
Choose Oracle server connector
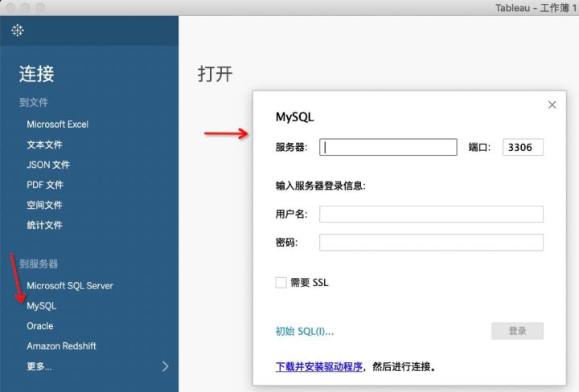[x=39, y=326]
